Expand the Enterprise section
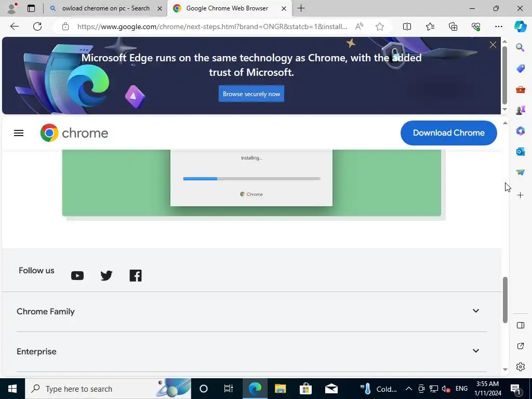 click(x=251, y=352)
